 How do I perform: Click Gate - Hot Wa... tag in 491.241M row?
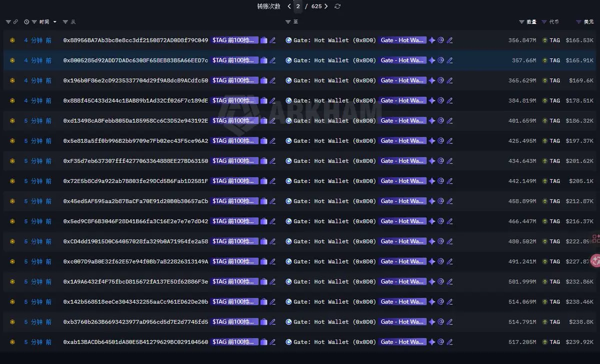tap(402, 261)
